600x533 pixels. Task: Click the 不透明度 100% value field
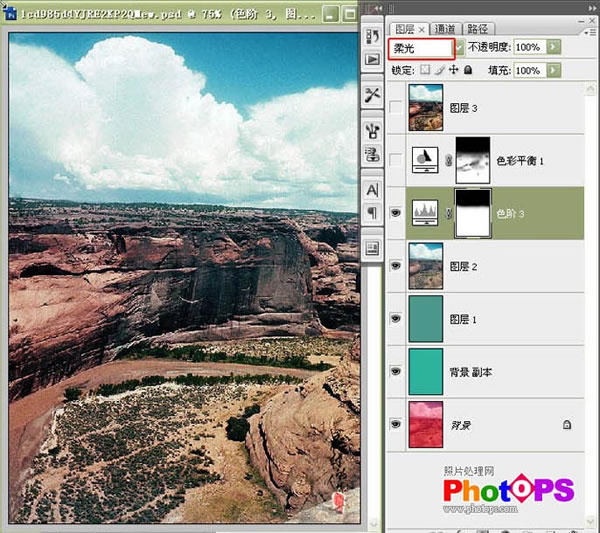pos(530,47)
